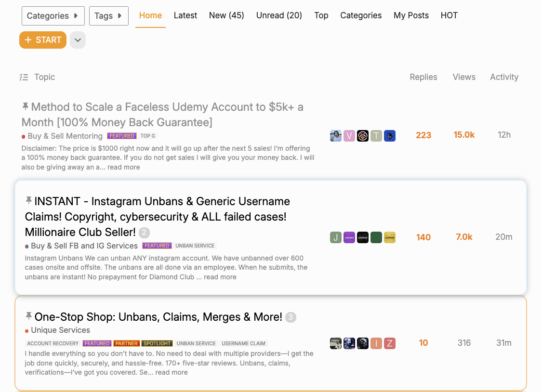The width and height of the screenshot is (542, 392).
Task: Open the My Posts tab
Action: (x=411, y=15)
